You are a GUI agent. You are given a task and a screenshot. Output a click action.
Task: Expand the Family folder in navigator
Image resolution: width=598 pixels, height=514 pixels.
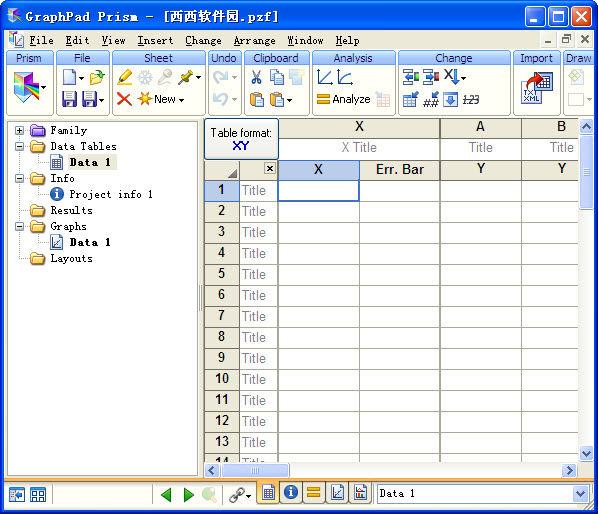tap(19, 130)
